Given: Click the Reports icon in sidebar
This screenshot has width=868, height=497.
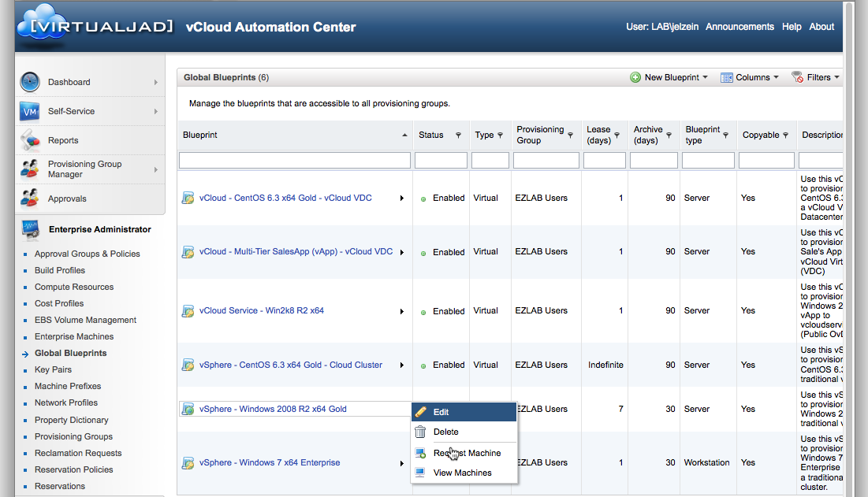Looking at the screenshot, I should [x=30, y=140].
